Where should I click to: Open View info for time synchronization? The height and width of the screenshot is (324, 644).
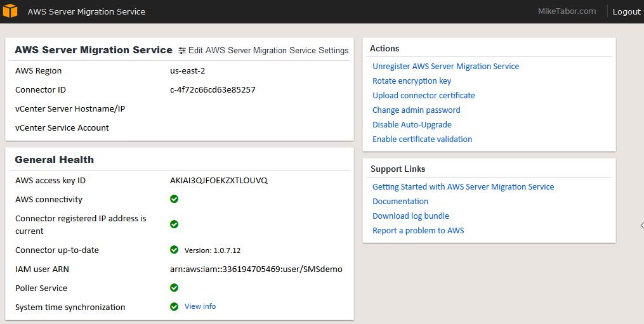click(200, 306)
